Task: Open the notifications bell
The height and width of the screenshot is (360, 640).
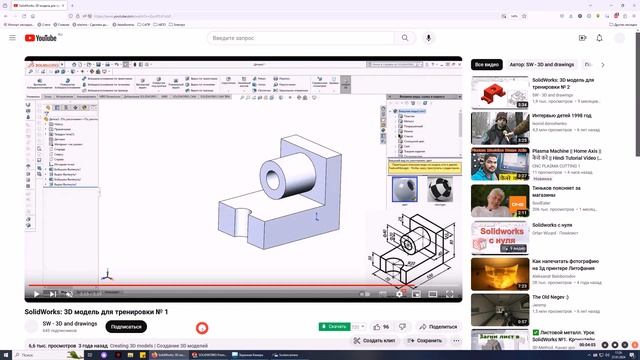Action: pos(599,38)
